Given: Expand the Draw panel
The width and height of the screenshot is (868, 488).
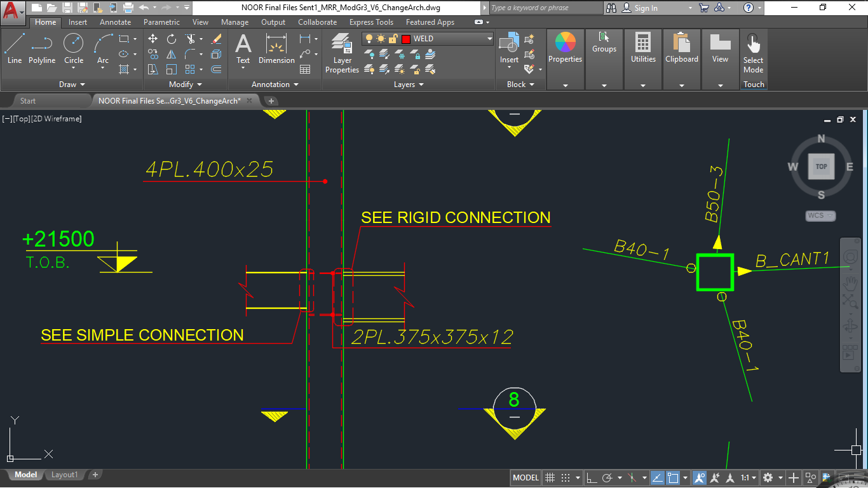Looking at the screenshot, I should (72, 85).
